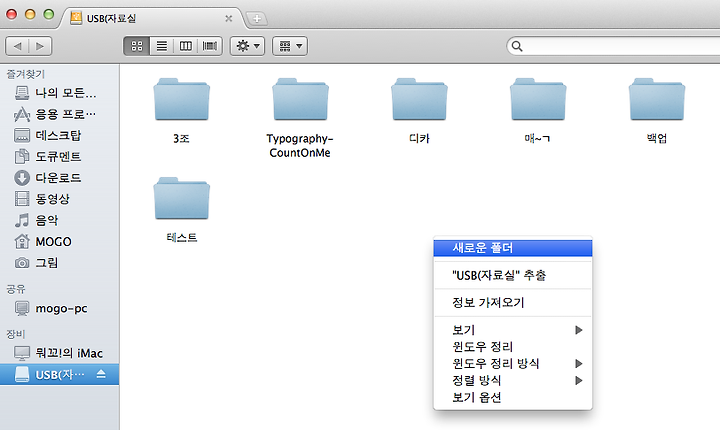Click the 즐겨찾기 sidebar heading
This screenshot has height=430, width=720.
point(25,74)
